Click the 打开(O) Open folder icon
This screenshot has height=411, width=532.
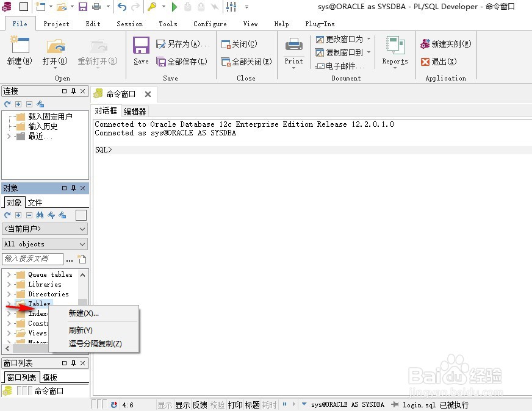tap(56, 46)
